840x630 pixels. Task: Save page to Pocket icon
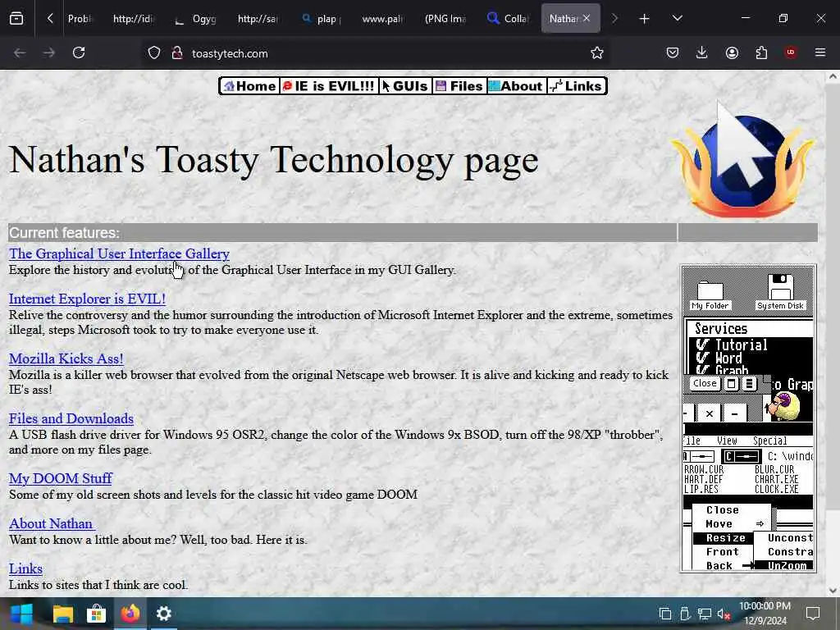click(x=673, y=53)
